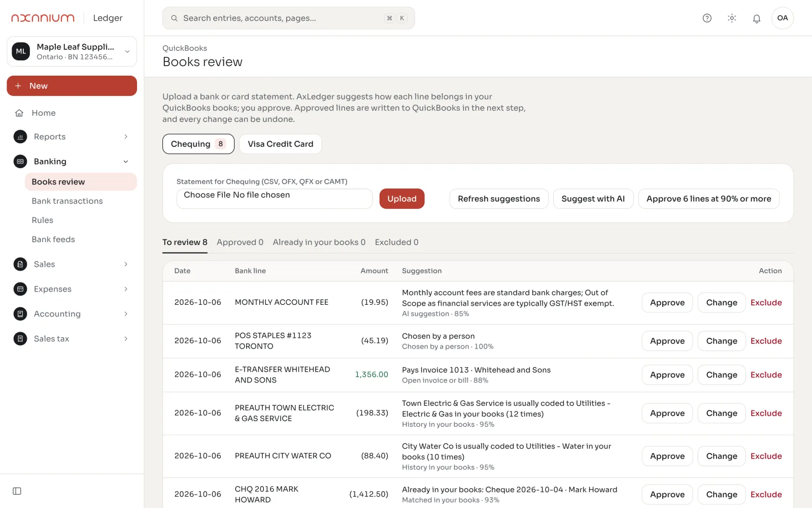Approve the MONTHLY ACCOUNT FEE line
The image size is (812, 508).
[667, 303]
